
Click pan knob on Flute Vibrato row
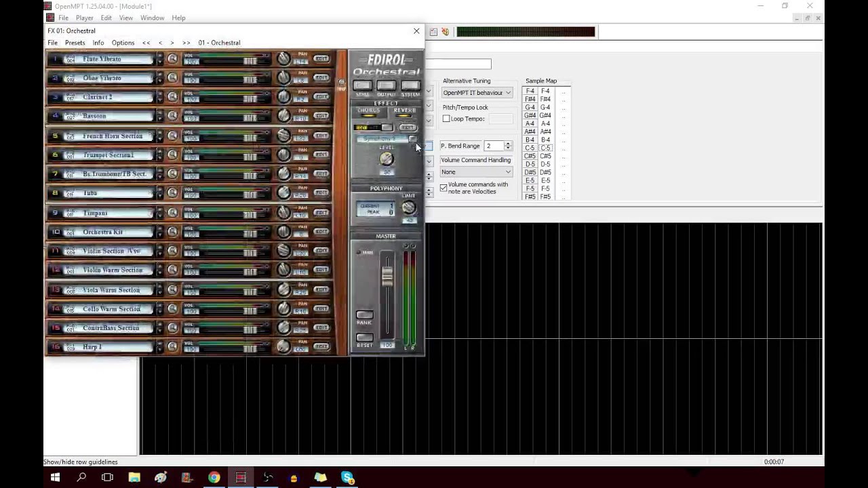tap(283, 59)
